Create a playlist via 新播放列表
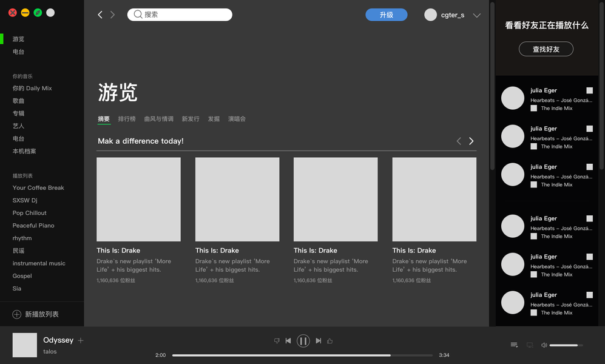Viewport: 605px width, 364px height. pyautogui.click(x=42, y=314)
